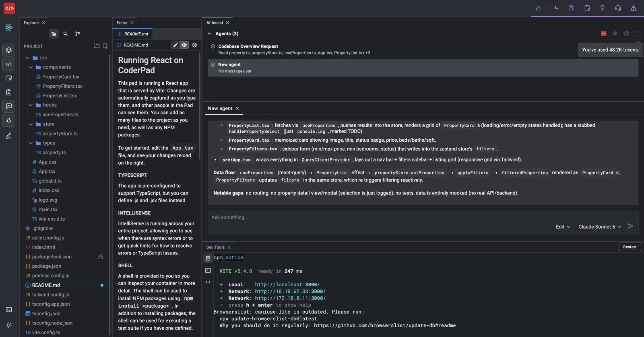Select the Claude starburst provider icon
Viewport: 644px width, 337px height.
[615, 34]
